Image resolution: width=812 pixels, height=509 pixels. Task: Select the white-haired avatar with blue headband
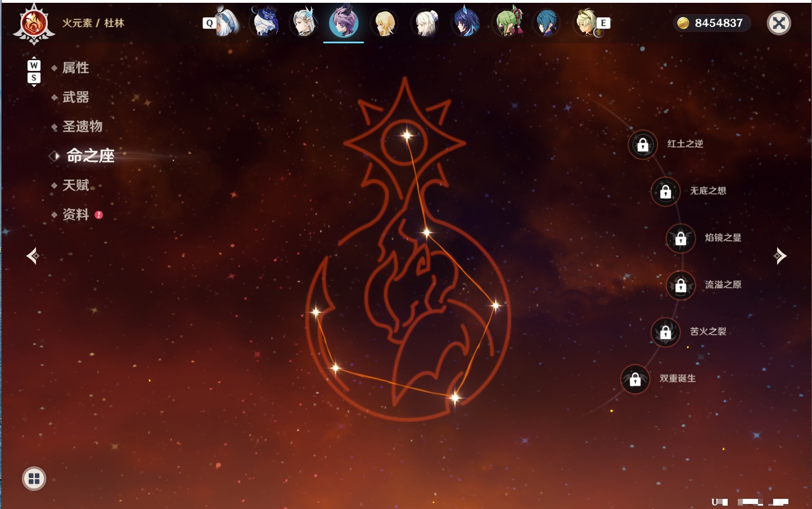(x=227, y=23)
